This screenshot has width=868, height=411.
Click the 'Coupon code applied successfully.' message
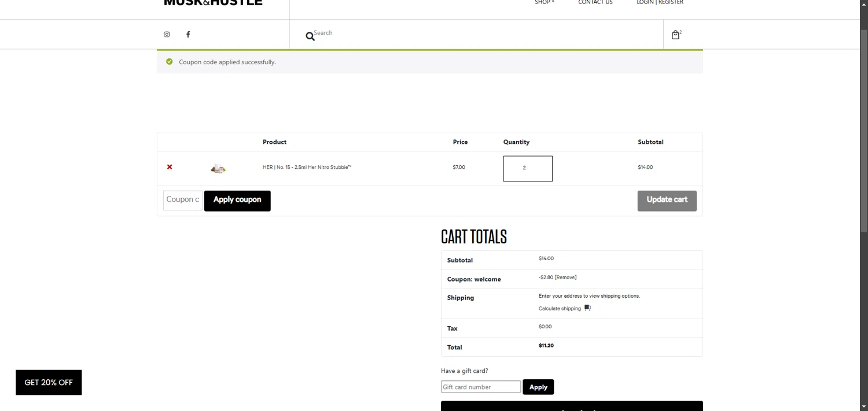pos(227,62)
